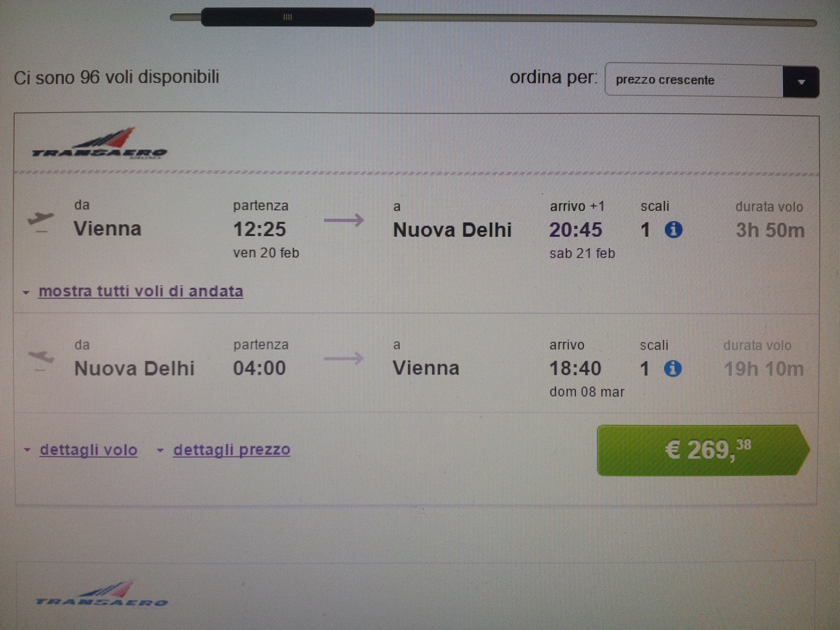Click the return flight stopover info icon
This screenshot has height=630, width=840.
coord(672,368)
